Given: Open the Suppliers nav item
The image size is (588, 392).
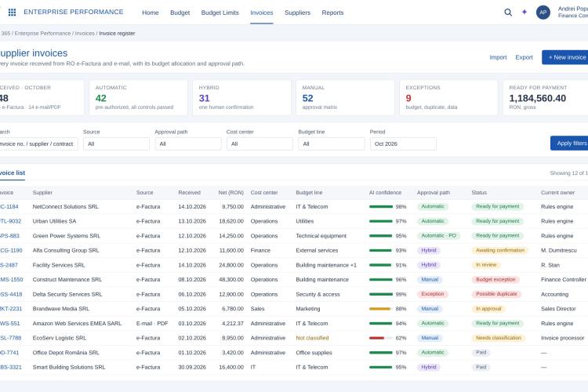Looking at the screenshot, I should click(297, 13).
